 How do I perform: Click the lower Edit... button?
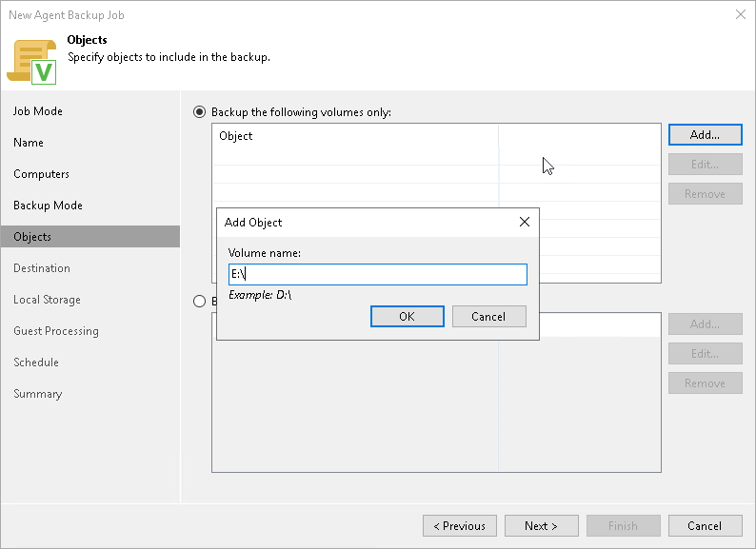pyautogui.click(x=705, y=354)
